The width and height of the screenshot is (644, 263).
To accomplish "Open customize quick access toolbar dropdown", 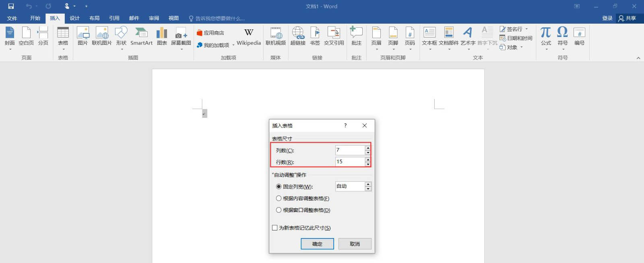I will point(86,6).
